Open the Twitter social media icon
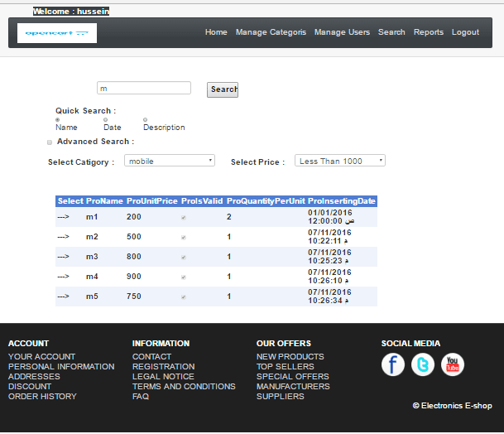 tap(423, 364)
